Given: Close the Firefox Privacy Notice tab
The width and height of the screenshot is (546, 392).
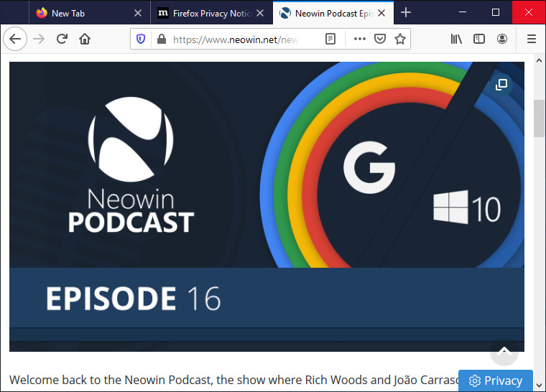Looking at the screenshot, I should [260, 13].
